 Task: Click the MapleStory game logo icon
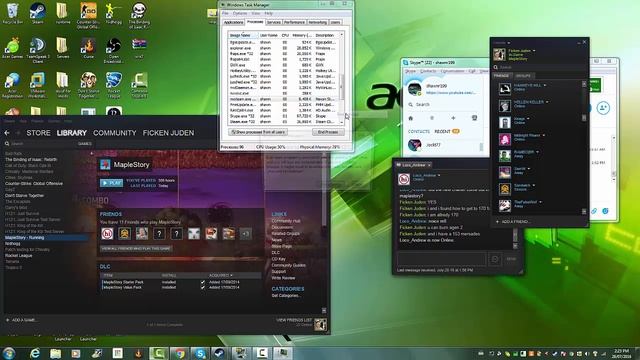point(105,164)
